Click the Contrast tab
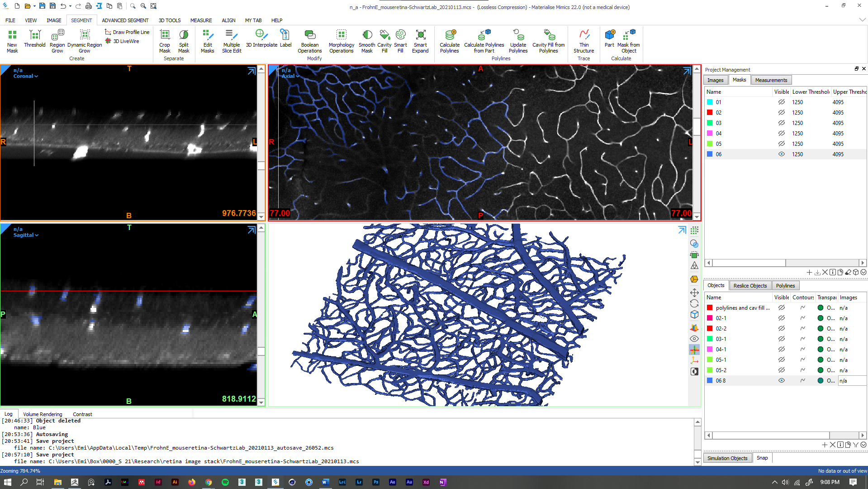 click(82, 414)
